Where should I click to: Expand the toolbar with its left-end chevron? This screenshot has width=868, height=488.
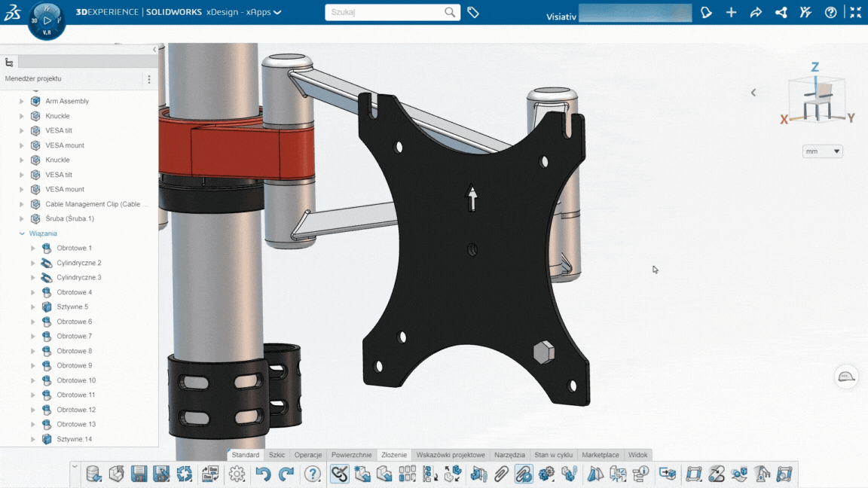click(x=75, y=466)
